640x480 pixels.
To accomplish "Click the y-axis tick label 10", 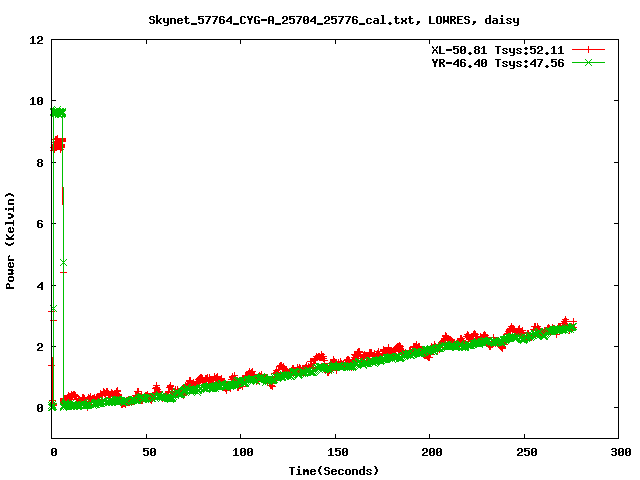I will [36, 101].
